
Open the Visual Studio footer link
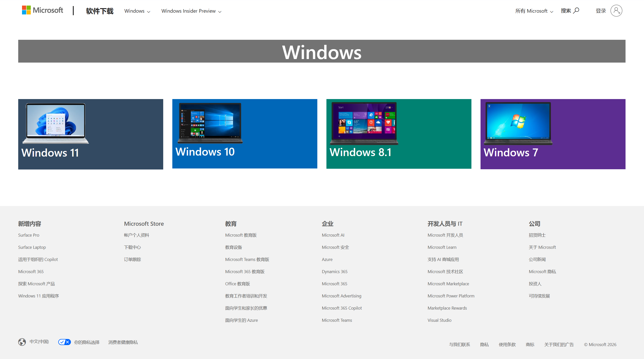[x=439, y=320]
